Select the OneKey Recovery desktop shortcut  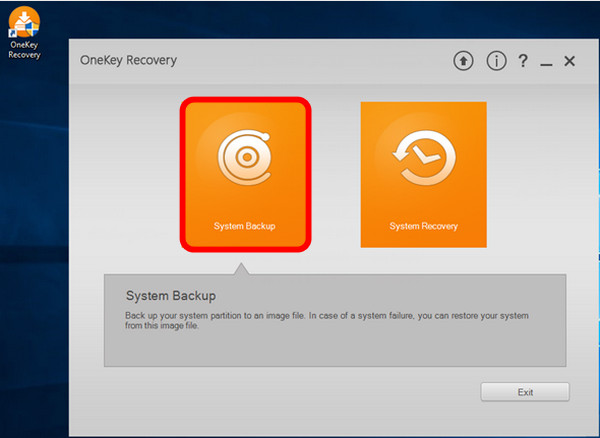pyautogui.click(x=24, y=33)
